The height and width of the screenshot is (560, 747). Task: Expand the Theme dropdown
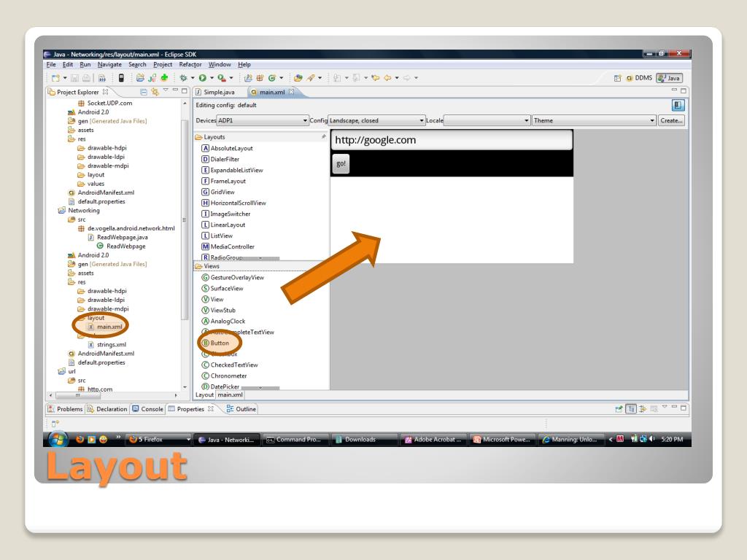click(x=593, y=120)
